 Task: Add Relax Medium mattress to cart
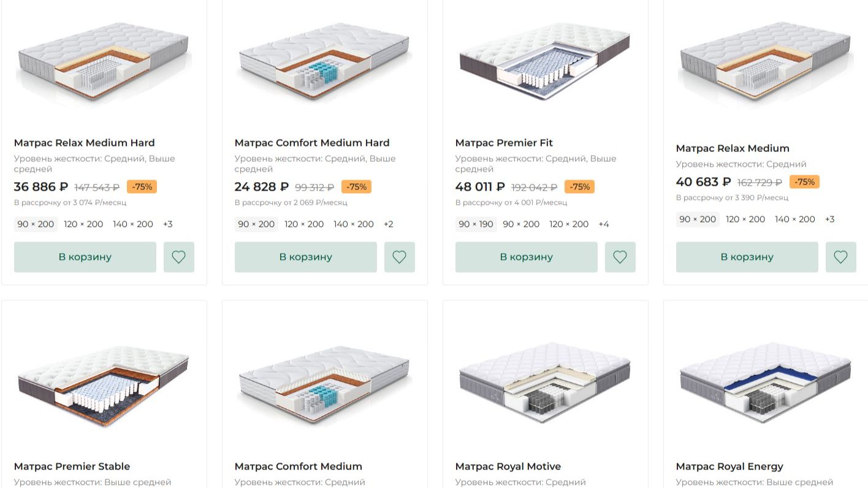[747, 257]
